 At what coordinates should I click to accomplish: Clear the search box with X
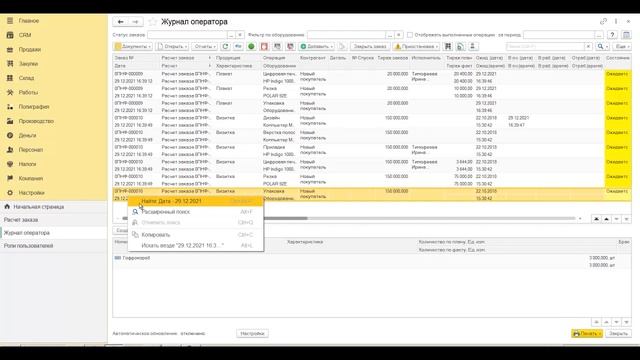coord(588,47)
